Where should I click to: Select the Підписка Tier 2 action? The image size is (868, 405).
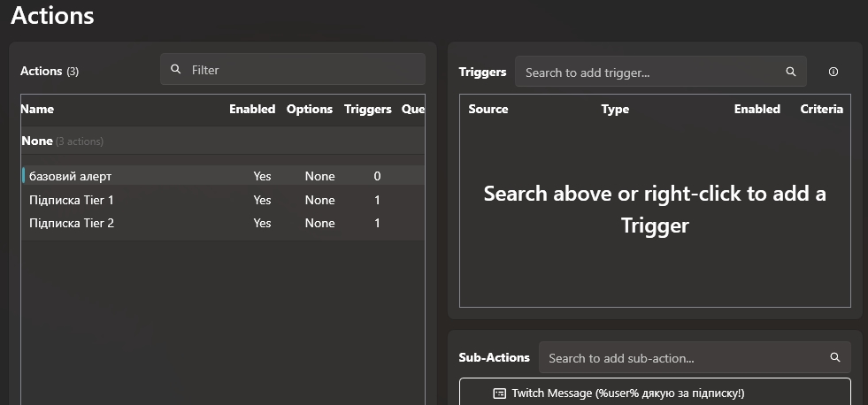(x=72, y=224)
